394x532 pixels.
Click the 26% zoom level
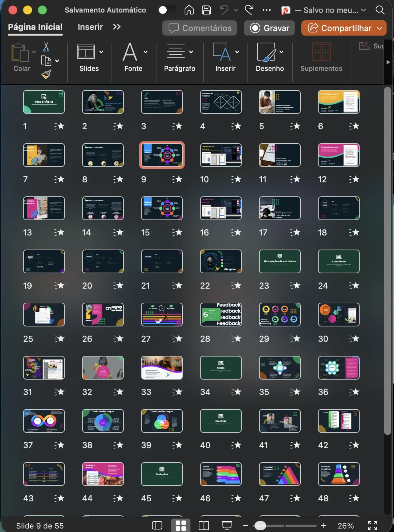pyautogui.click(x=346, y=526)
